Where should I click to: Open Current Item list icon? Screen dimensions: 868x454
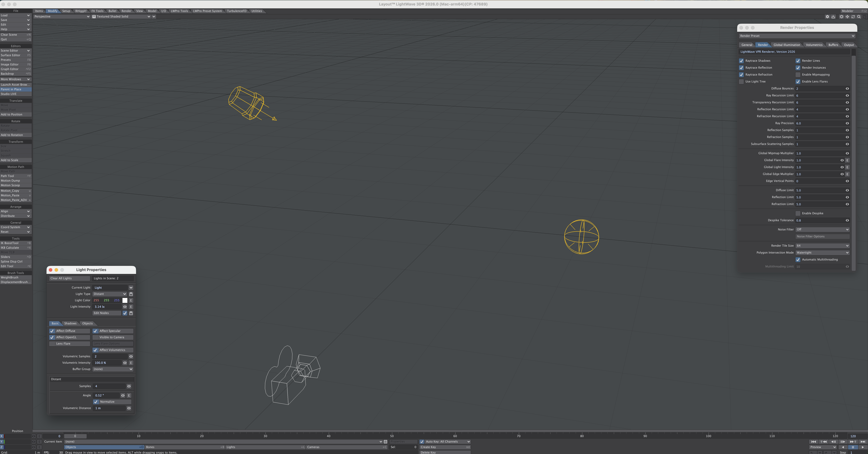385,442
